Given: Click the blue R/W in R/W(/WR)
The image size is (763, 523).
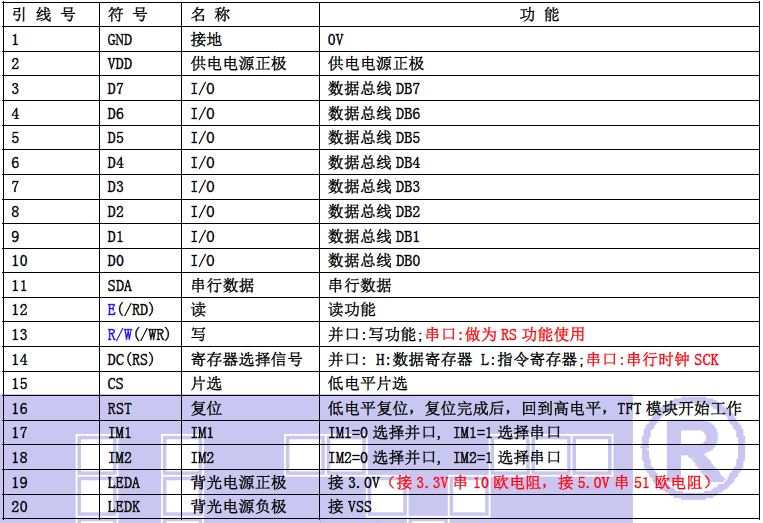Looking at the screenshot, I should coord(118,335).
